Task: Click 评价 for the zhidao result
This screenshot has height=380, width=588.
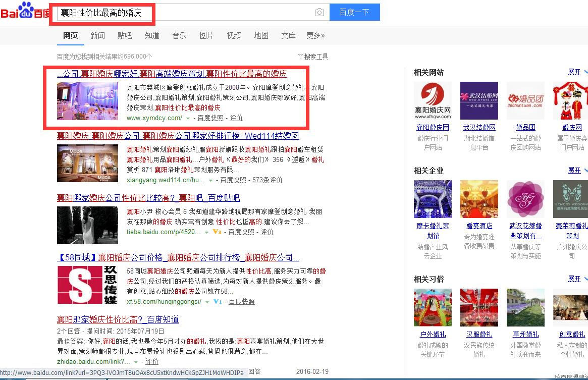Action: tap(152, 362)
